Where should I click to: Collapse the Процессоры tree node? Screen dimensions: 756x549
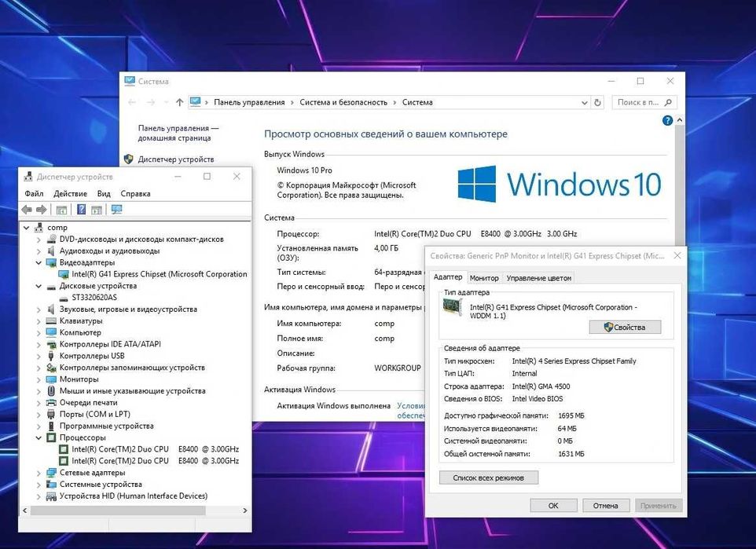(39, 437)
